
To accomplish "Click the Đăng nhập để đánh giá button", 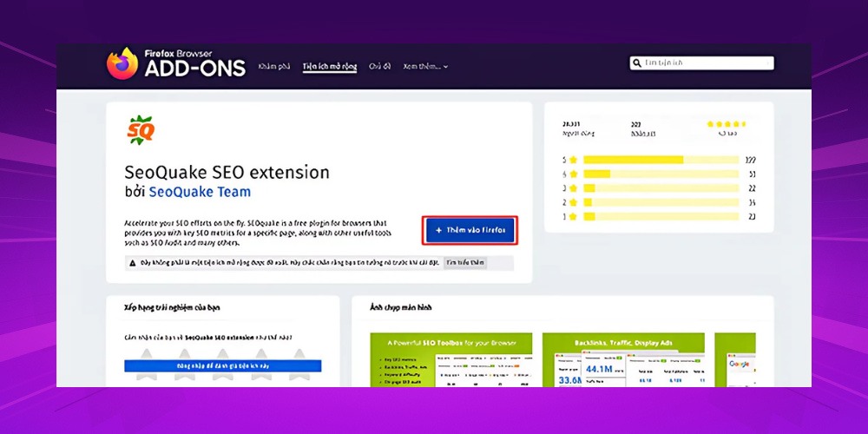I will tap(222, 366).
